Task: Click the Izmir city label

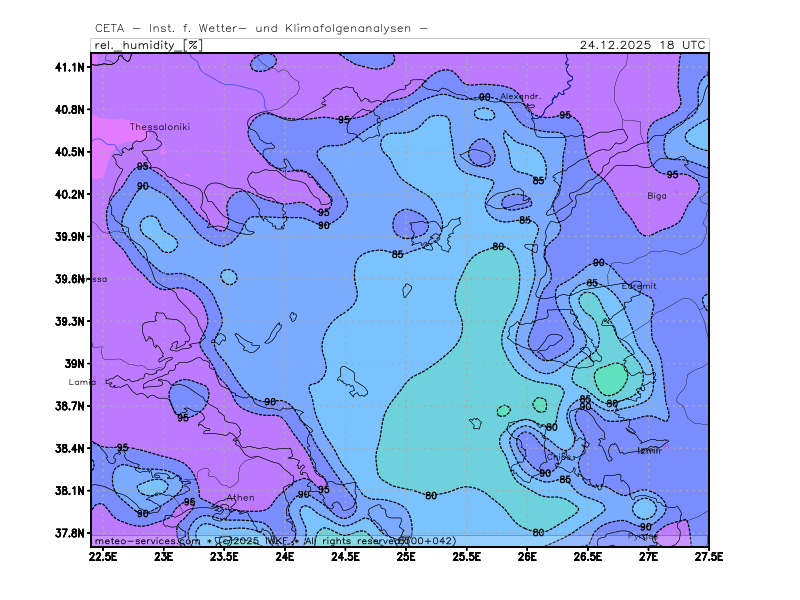Action: point(649,451)
